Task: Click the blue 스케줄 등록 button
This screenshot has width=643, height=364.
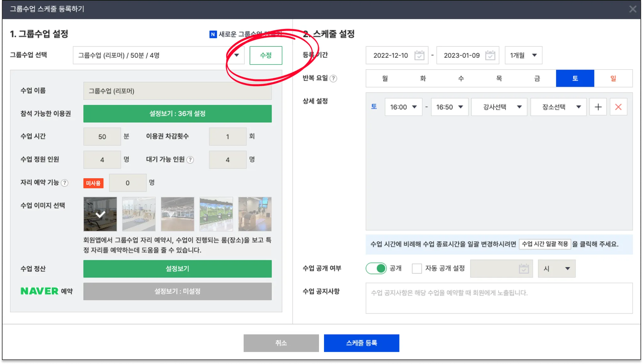Action: tap(361, 343)
